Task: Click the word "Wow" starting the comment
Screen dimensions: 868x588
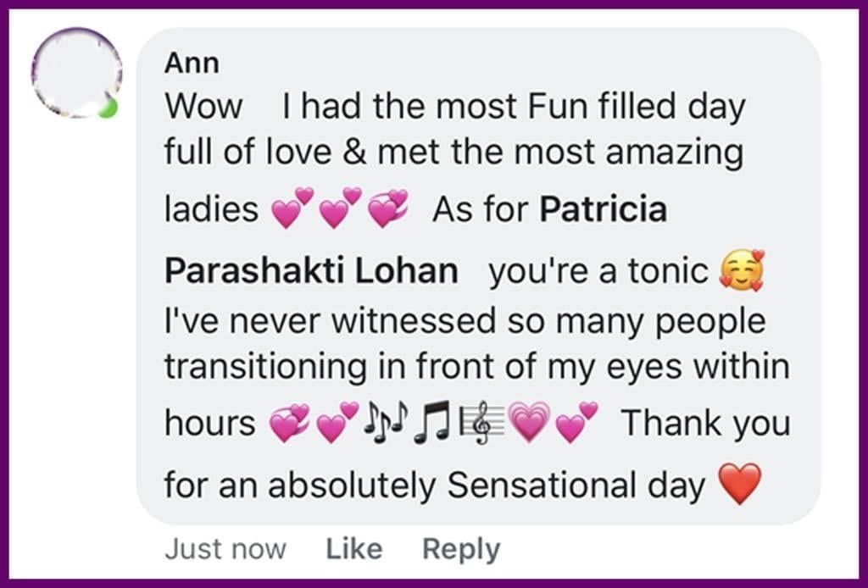Action: click(203, 108)
